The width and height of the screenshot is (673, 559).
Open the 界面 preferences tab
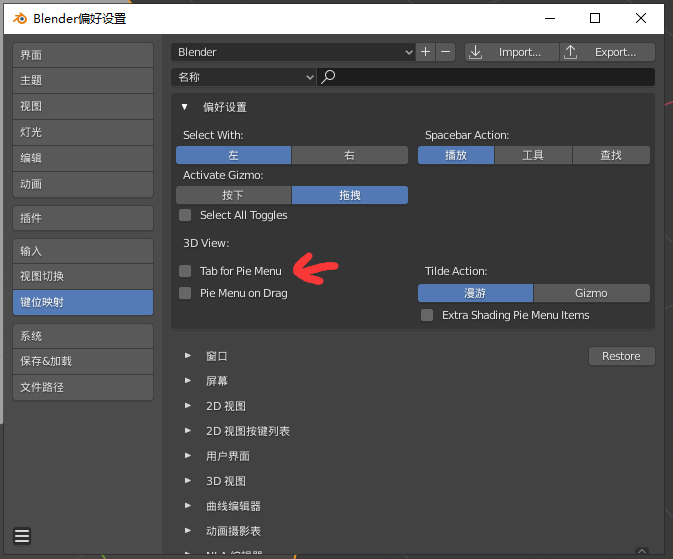click(83, 55)
